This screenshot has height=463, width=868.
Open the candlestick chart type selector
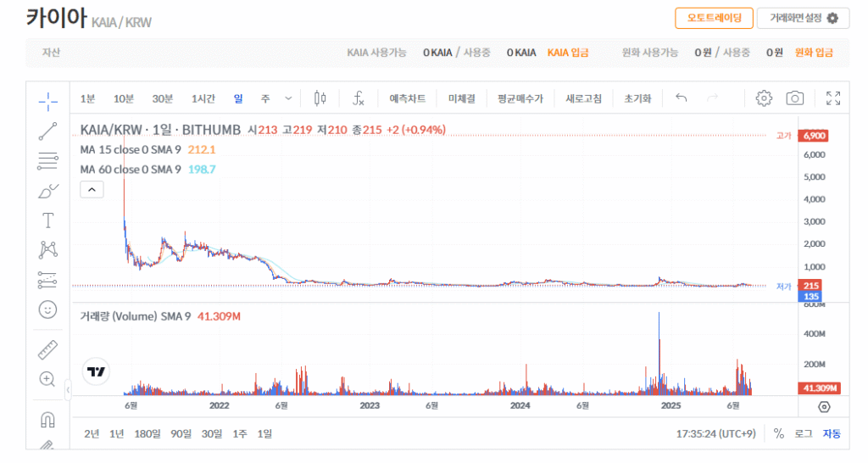point(320,98)
